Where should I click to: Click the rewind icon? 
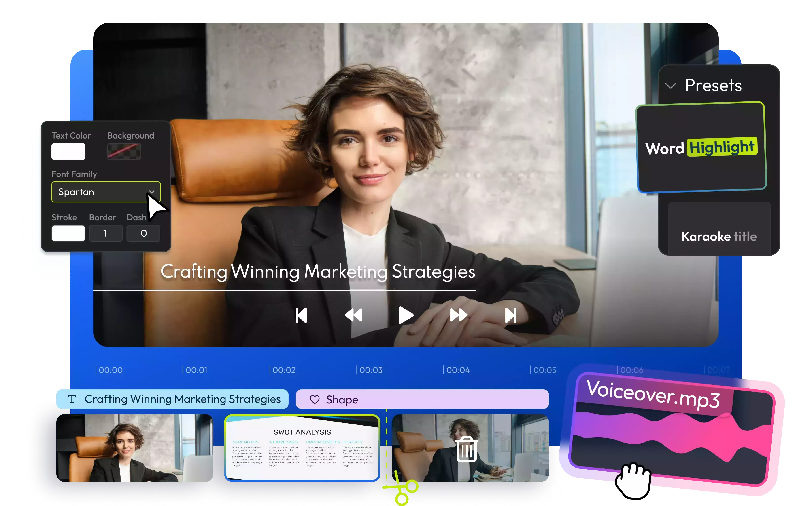[x=354, y=315]
